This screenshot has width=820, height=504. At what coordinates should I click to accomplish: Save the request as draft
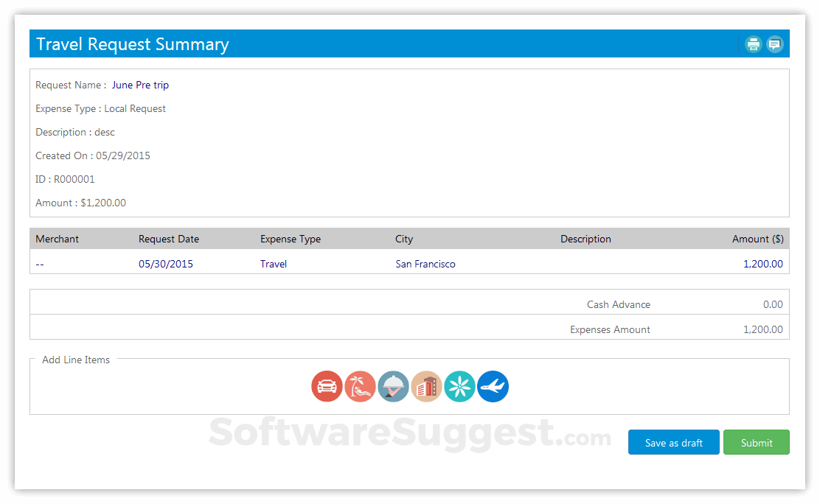click(x=673, y=442)
